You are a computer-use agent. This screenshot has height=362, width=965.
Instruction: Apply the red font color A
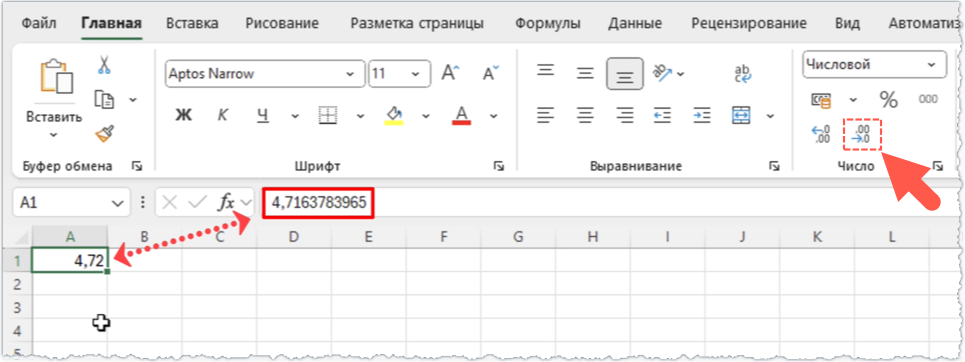coord(462,115)
